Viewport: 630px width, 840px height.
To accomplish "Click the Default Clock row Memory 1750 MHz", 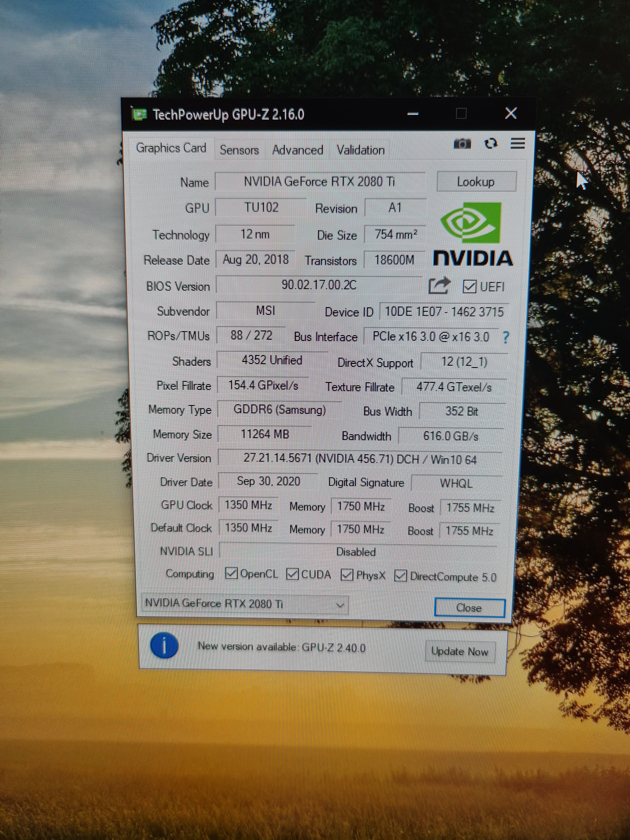I will [360, 529].
